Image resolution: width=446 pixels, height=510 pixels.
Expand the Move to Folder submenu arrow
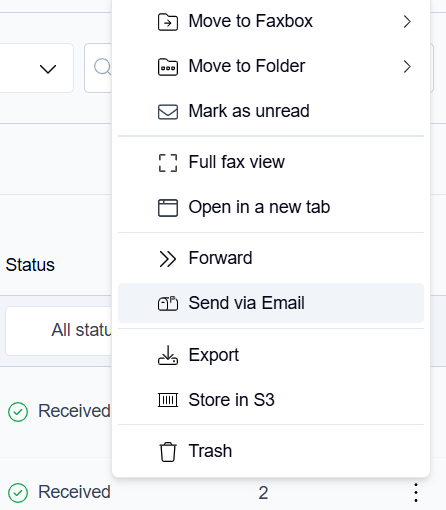407,67
